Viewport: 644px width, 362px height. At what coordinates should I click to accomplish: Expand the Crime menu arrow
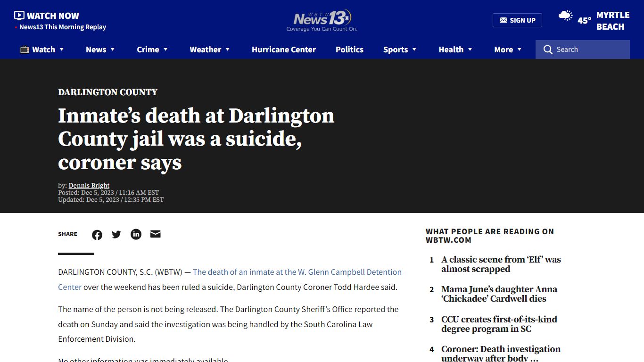[x=165, y=49]
